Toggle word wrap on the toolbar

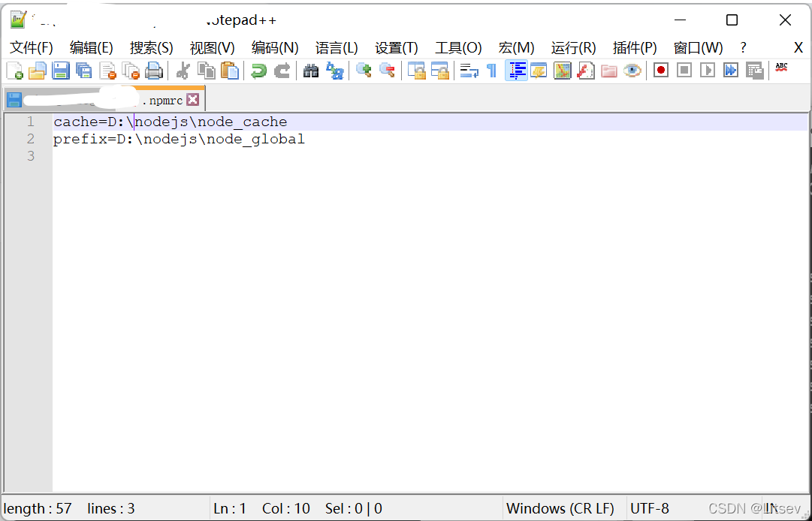click(x=468, y=69)
